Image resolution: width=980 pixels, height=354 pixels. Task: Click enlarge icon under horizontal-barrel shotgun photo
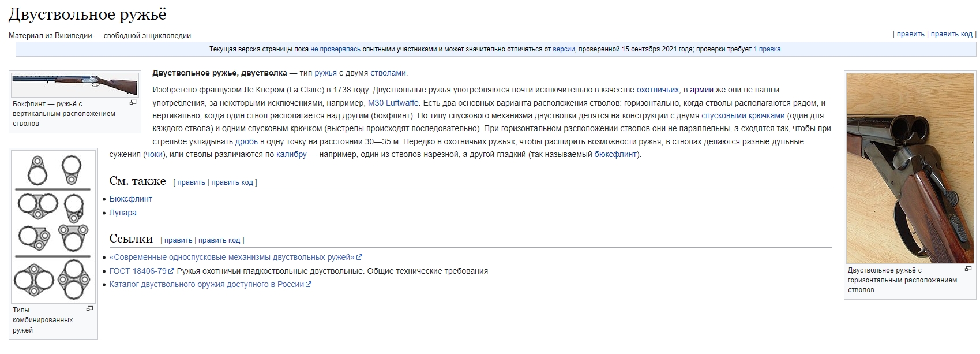(x=968, y=269)
